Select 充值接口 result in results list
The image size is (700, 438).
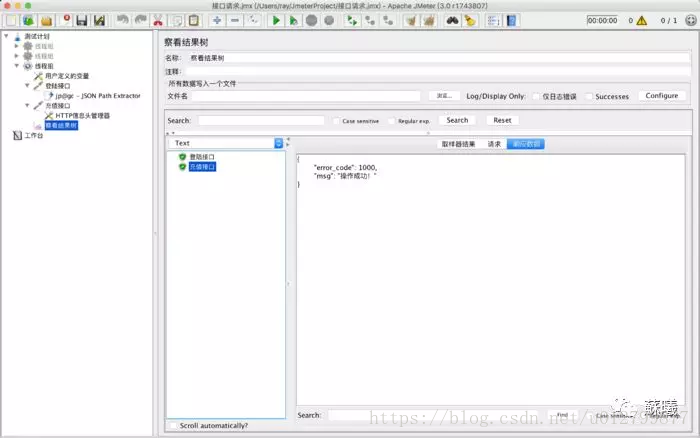point(202,167)
